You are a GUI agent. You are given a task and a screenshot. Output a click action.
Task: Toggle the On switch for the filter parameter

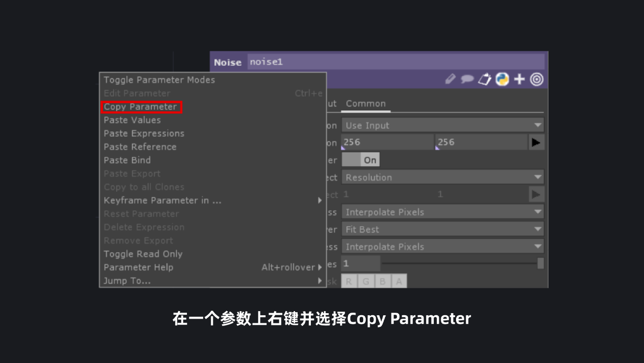click(361, 159)
